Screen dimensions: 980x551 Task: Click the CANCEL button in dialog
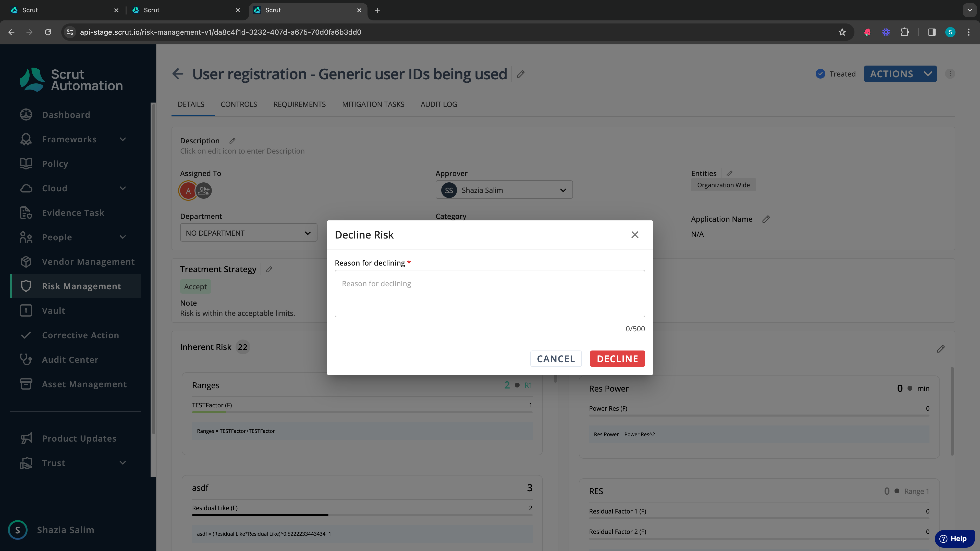point(556,359)
